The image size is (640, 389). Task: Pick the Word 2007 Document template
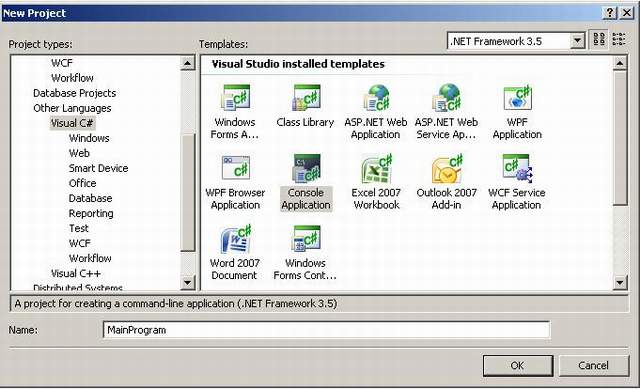click(x=235, y=252)
